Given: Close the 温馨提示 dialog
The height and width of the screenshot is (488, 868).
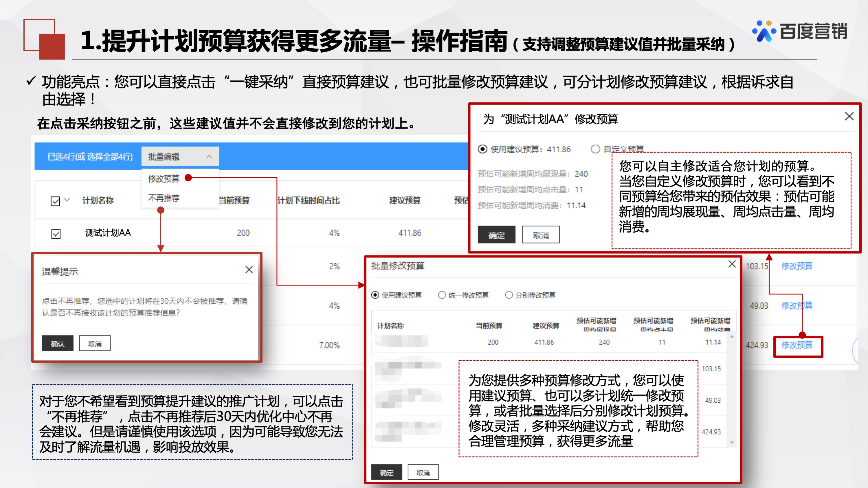Looking at the screenshot, I should point(249,269).
